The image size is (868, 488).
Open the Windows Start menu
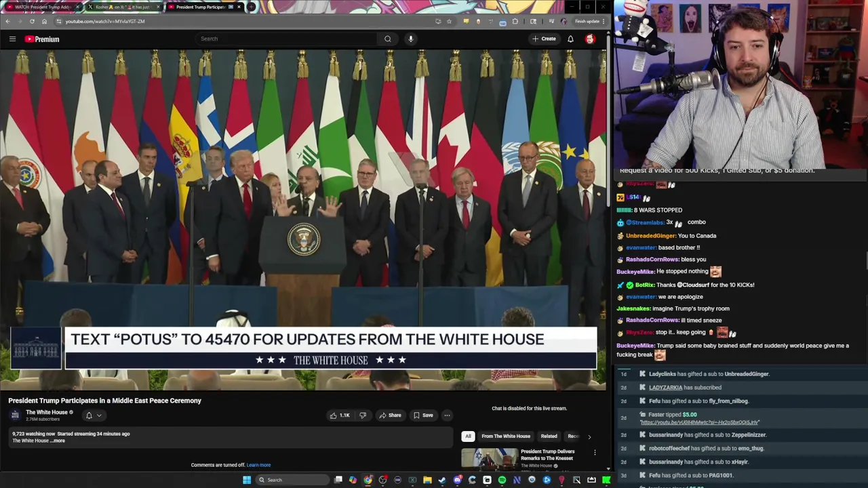(x=247, y=480)
